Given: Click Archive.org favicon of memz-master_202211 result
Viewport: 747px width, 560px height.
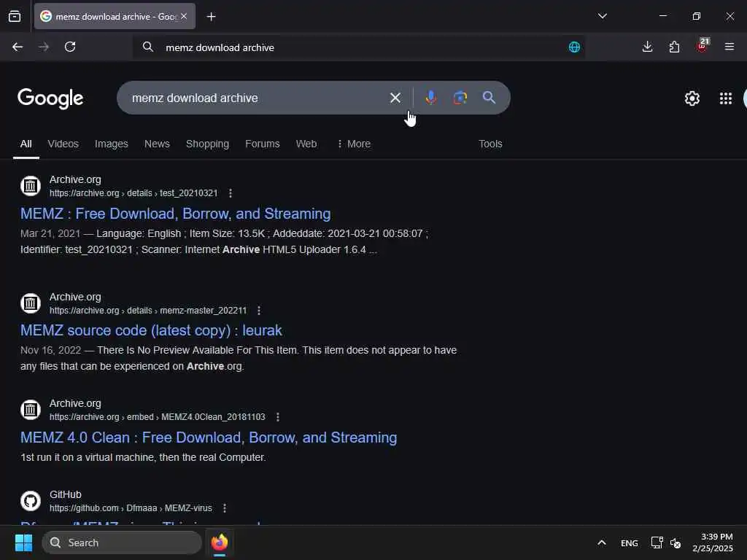Looking at the screenshot, I should (x=31, y=303).
